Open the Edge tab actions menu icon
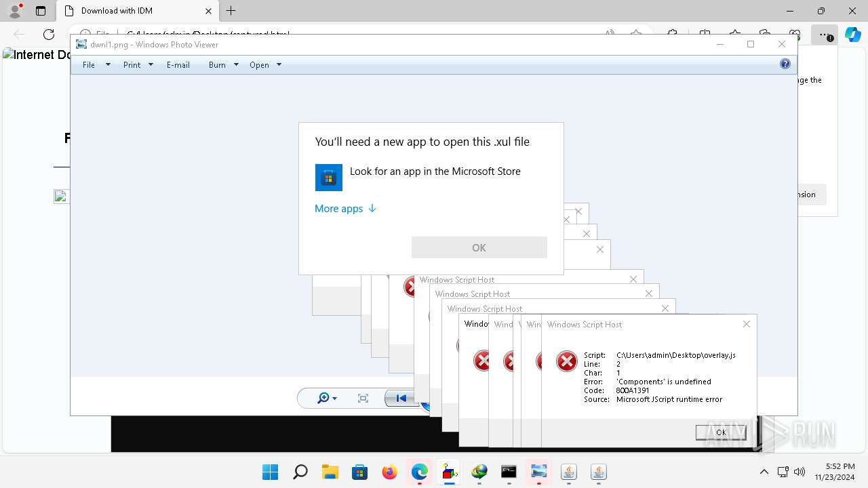Screen dimensions: 868x488 point(41,11)
